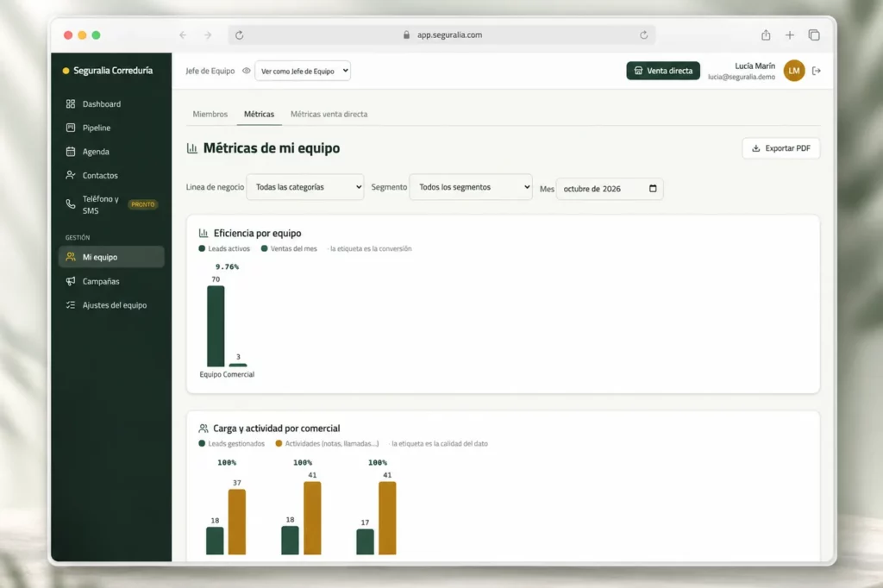Toggle the Ventas del mes legend item
Screen dimensions: 883x588
pos(289,248)
